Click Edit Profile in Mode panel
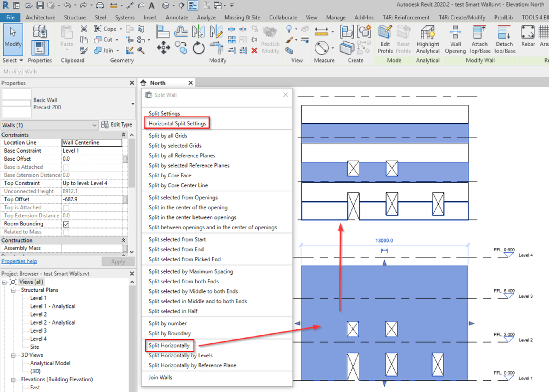The image size is (549, 392). pyautogui.click(x=385, y=39)
